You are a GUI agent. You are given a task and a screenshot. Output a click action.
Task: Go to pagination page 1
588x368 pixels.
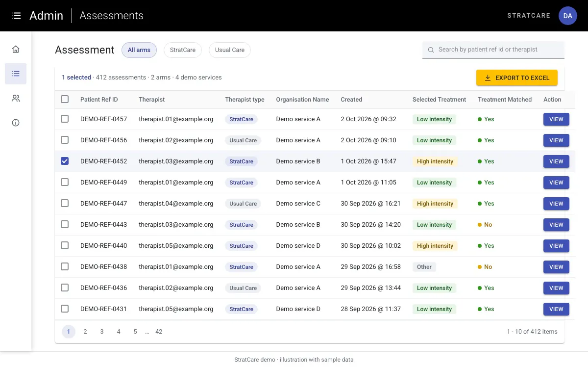pyautogui.click(x=68, y=332)
